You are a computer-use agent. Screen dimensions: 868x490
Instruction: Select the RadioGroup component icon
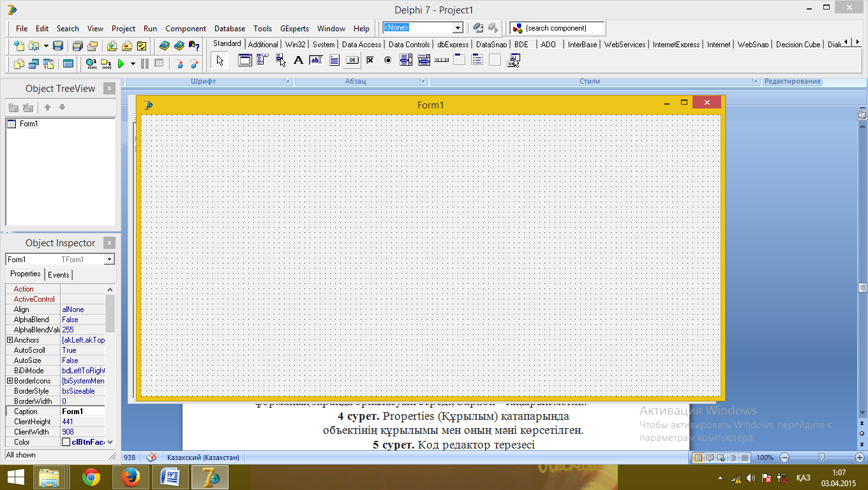[477, 61]
